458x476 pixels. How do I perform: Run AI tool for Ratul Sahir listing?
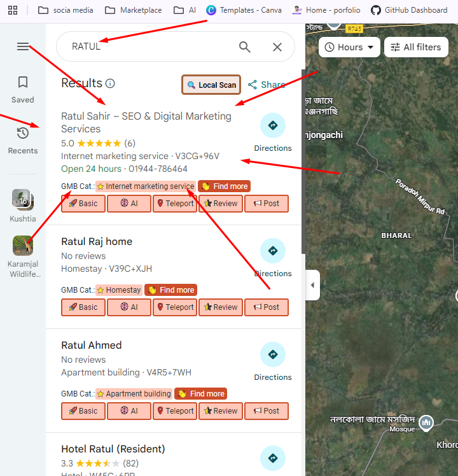coord(129,204)
